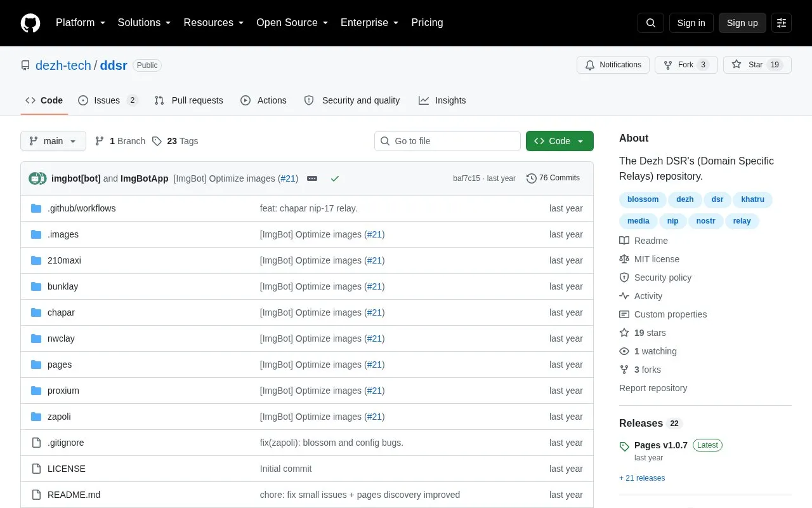Image resolution: width=812 pixels, height=508 pixels.
Task: Click the LICENSE file icon
Action: [x=36, y=469]
